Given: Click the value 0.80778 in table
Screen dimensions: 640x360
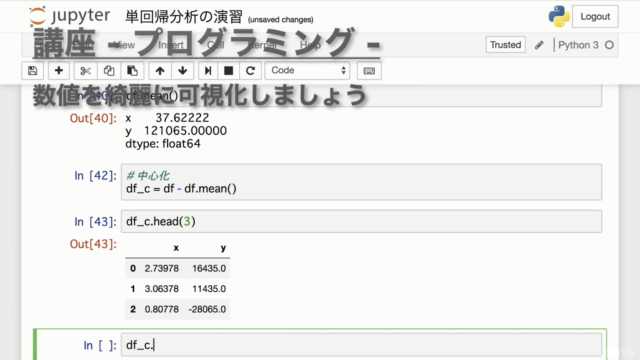Looking at the screenshot, I should click(162, 309).
